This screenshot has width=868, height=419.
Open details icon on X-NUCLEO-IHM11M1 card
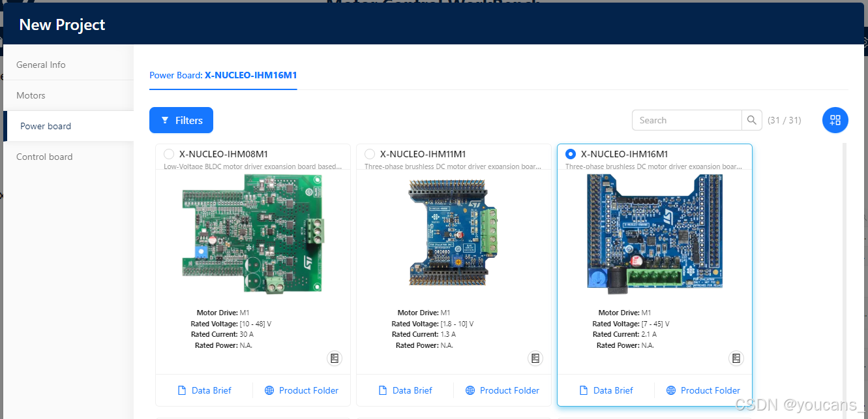(x=535, y=358)
